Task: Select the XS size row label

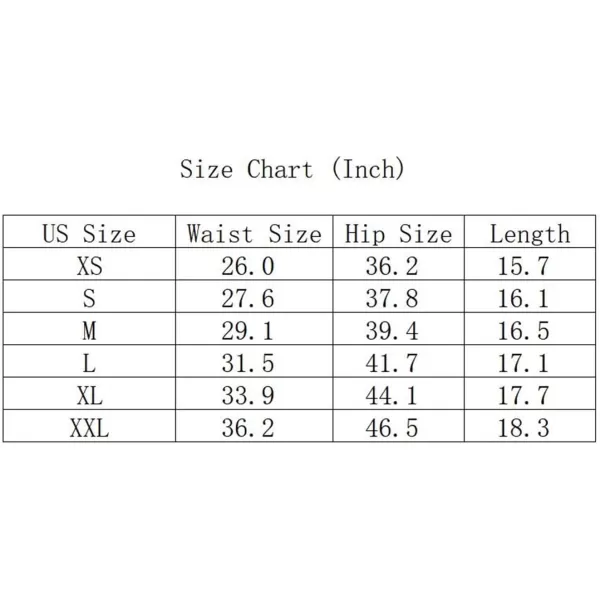Action: (90, 266)
